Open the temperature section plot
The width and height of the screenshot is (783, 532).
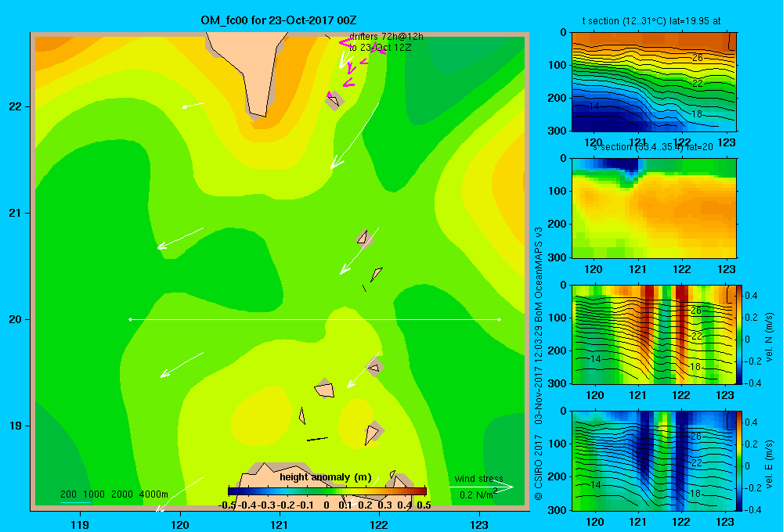point(654,82)
